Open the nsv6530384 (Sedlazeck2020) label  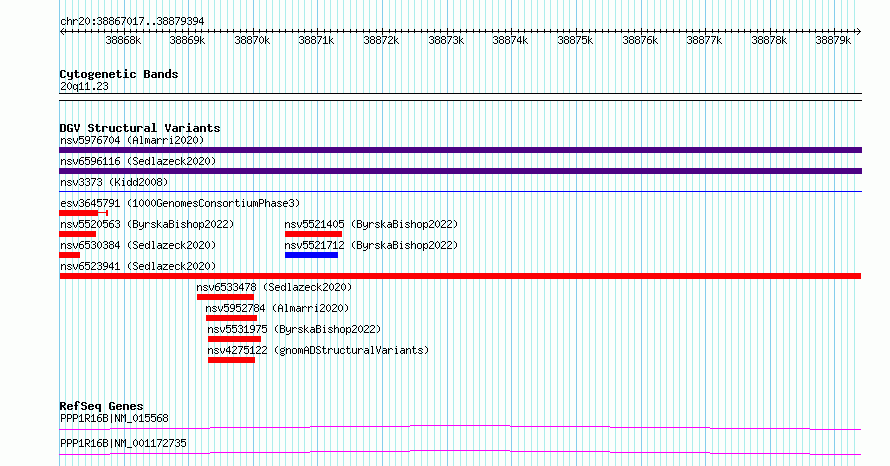(x=138, y=245)
